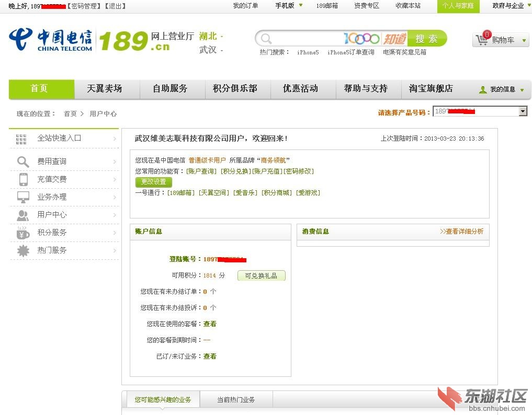Expand 费用查询 sidebar arrow
The width and height of the screenshot is (532, 415).
[115, 162]
